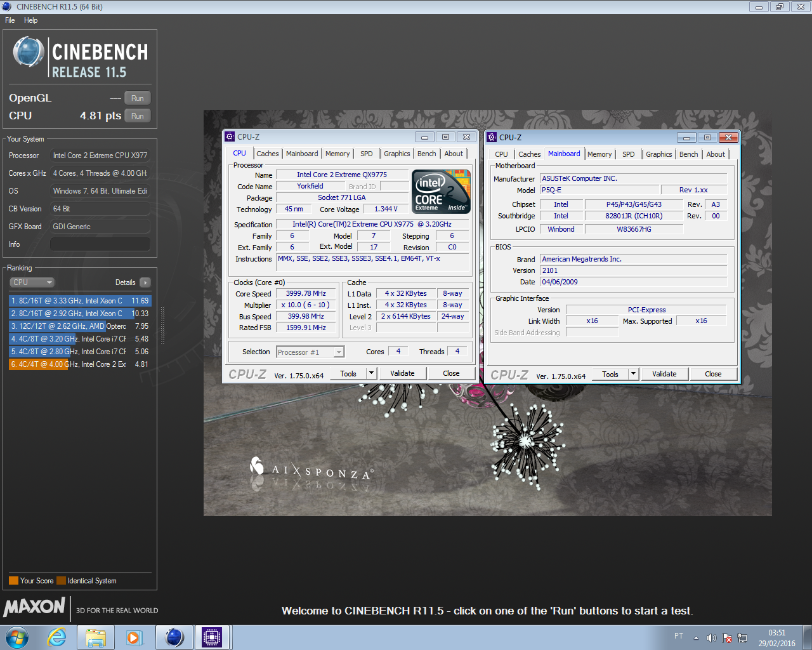812x650 pixels.
Task: Launch Internet Explorer from the taskbar
Action: click(x=57, y=637)
